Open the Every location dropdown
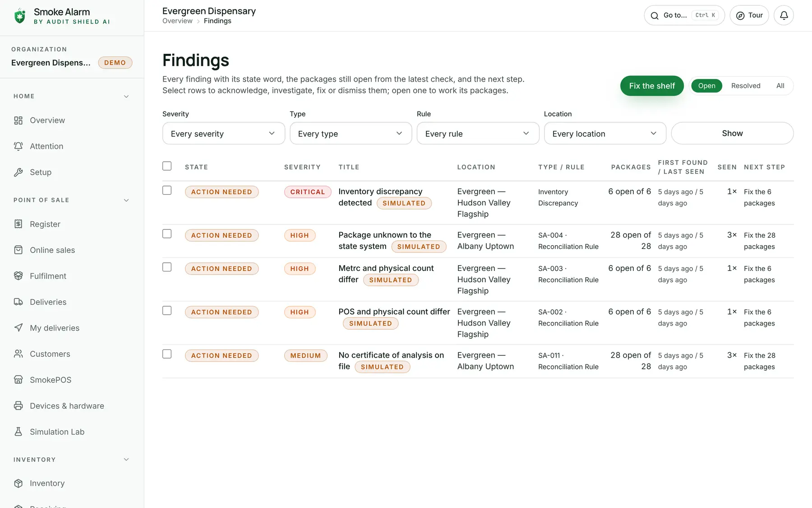 [x=605, y=134]
